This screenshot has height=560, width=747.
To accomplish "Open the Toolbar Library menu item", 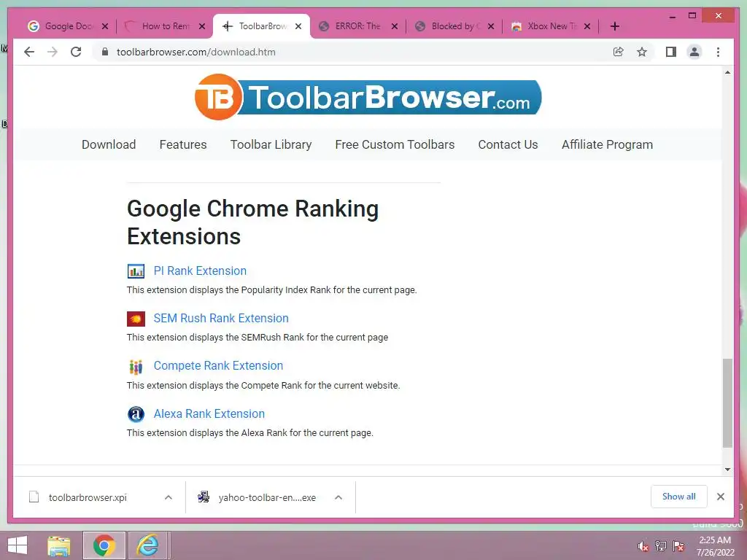I will pyautogui.click(x=271, y=144).
